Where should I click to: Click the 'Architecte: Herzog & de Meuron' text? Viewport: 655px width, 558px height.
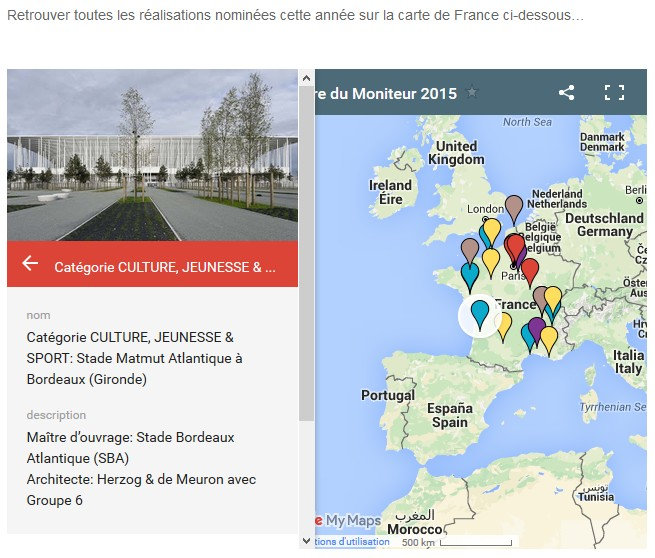(141, 479)
